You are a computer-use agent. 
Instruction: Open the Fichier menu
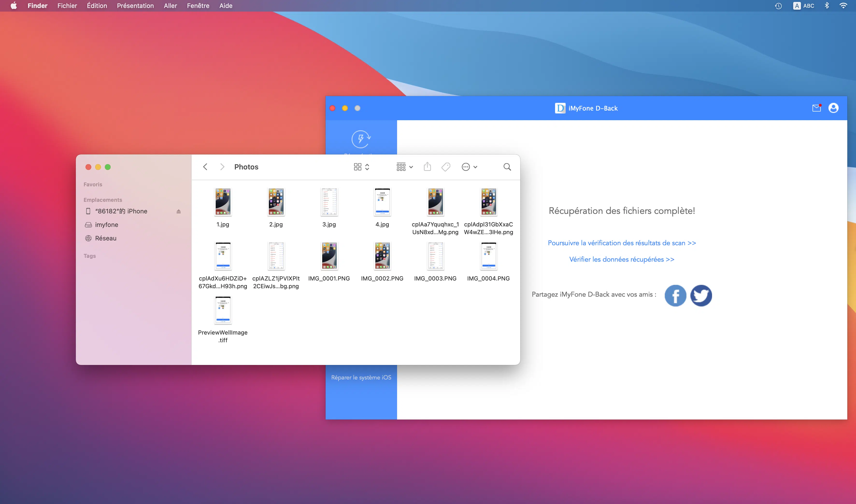[67, 6]
